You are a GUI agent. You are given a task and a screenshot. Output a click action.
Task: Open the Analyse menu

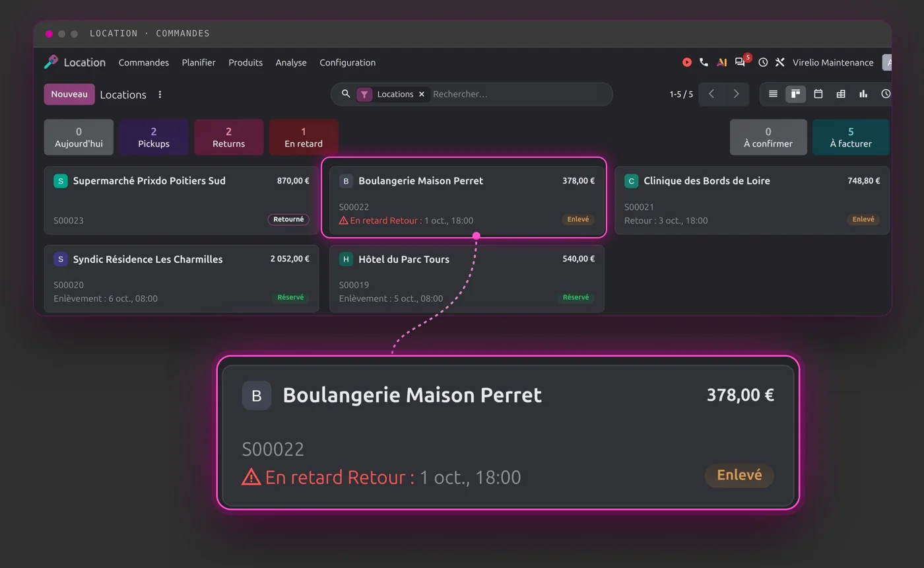pos(291,63)
